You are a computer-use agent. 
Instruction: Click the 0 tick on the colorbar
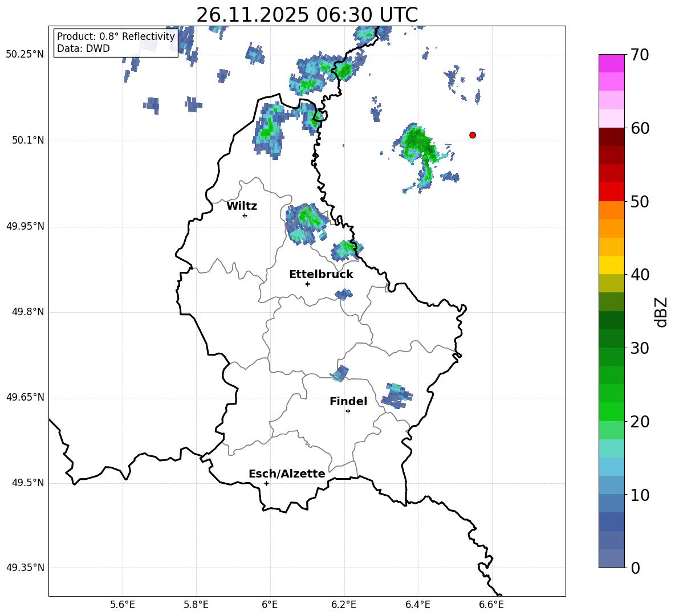(635, 568)
